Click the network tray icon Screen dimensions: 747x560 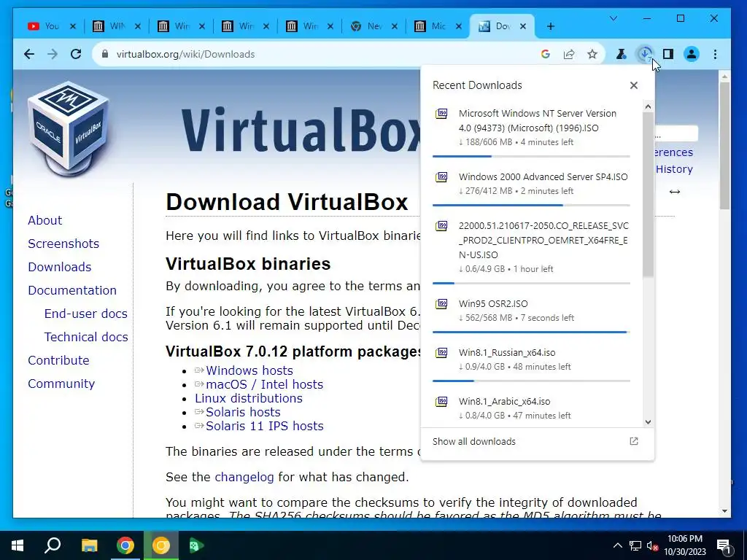(x=635, y=545)
